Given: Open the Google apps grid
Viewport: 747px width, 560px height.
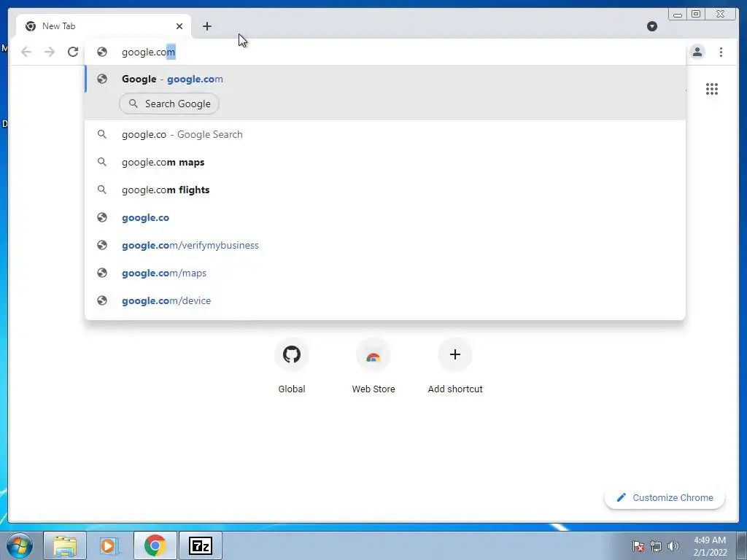Looking at the screenshot, I should (712, 89).
